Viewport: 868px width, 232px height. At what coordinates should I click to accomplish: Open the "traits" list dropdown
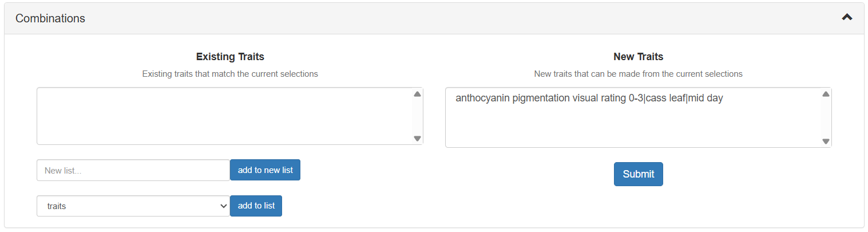133,206
